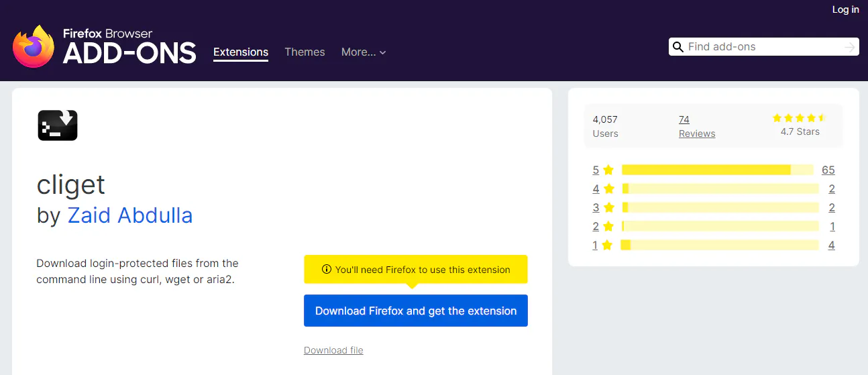This screenshot has width=868, height=375.
Task: Open the count 1 beside 2-star bar
Action: (x=832, y=226)
